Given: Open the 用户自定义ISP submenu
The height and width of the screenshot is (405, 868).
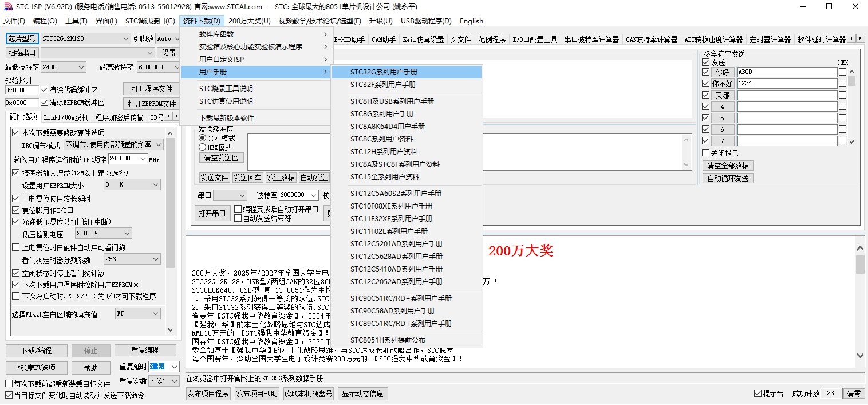Looking at the screenshot, I should click(x=255, y=59).
